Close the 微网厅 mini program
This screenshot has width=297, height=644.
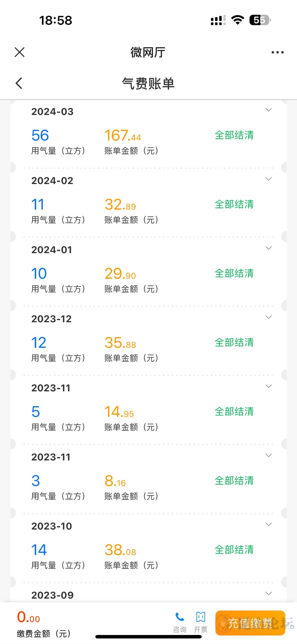click(20, 52)
